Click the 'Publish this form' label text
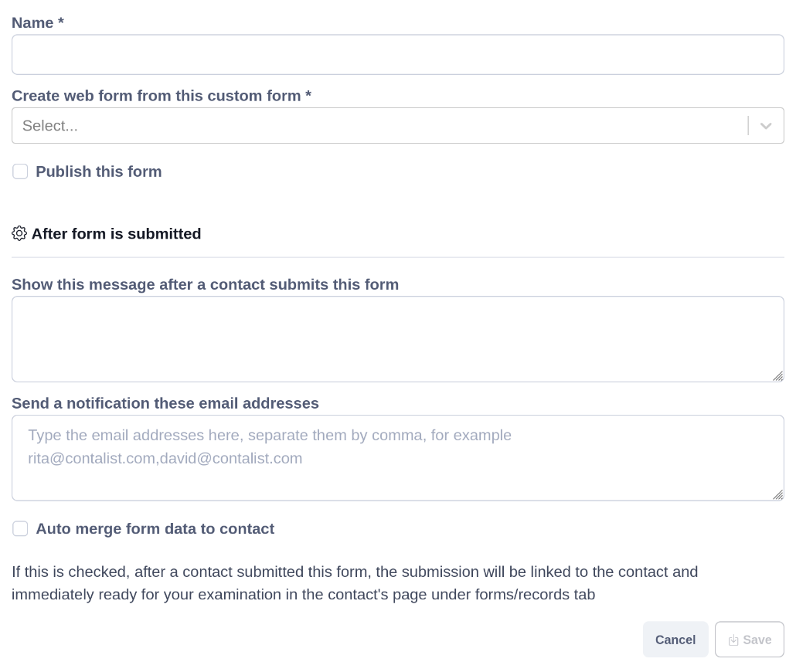 (98, 171)
